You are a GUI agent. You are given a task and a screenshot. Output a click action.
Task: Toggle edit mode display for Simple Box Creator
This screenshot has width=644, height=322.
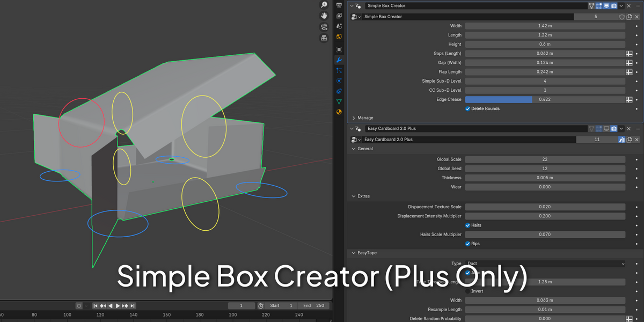click(599, 6)
